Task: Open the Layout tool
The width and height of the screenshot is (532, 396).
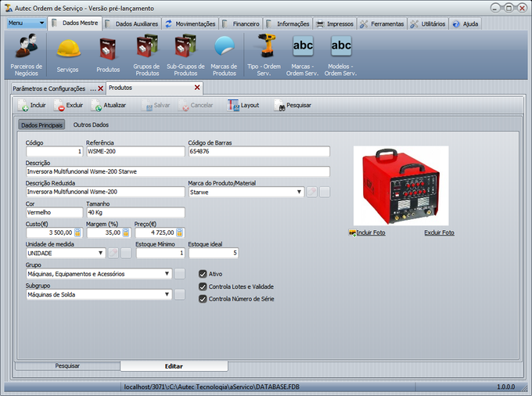Action: click(243, 105)
